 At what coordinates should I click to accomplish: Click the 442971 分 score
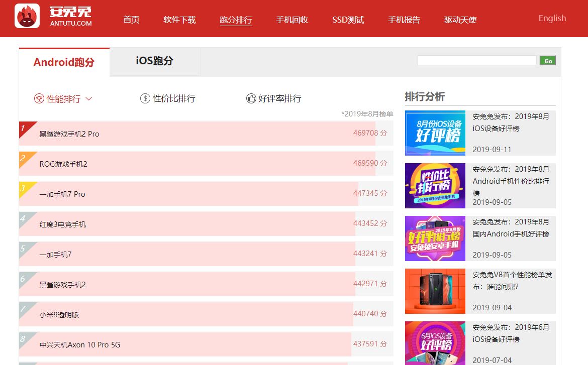(x=370, y=284)
